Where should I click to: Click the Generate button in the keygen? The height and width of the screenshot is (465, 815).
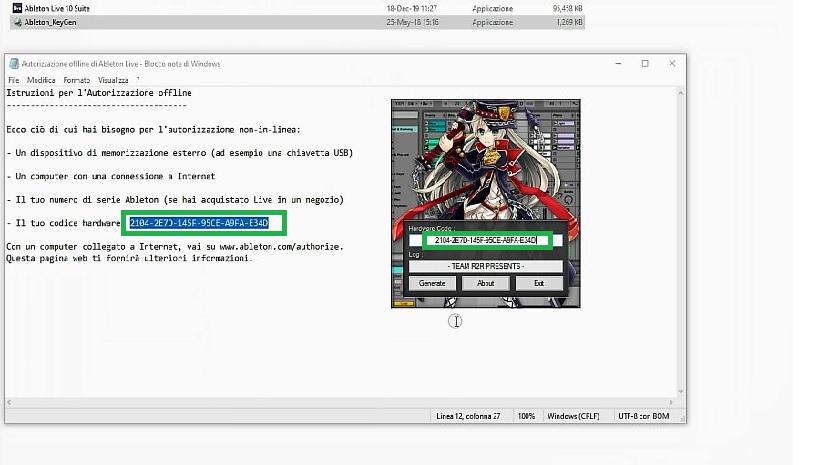pos(432,283)
